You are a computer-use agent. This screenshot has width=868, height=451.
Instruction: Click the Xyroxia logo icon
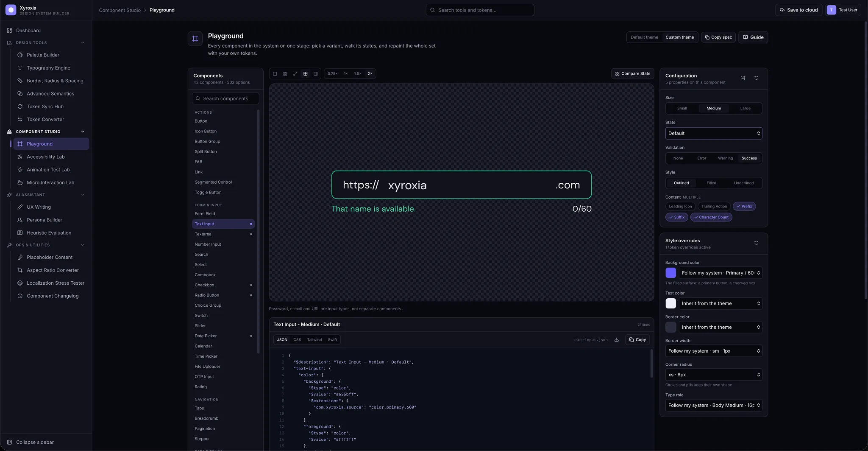tap(11, 10)
